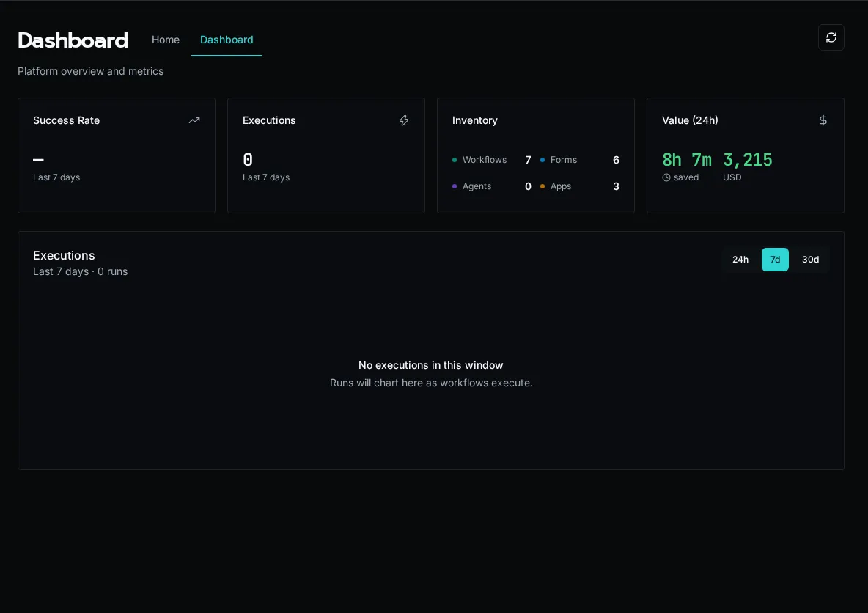868x613 pixels.
Task: Click the Forms inventory label
Action: point(564,160)
